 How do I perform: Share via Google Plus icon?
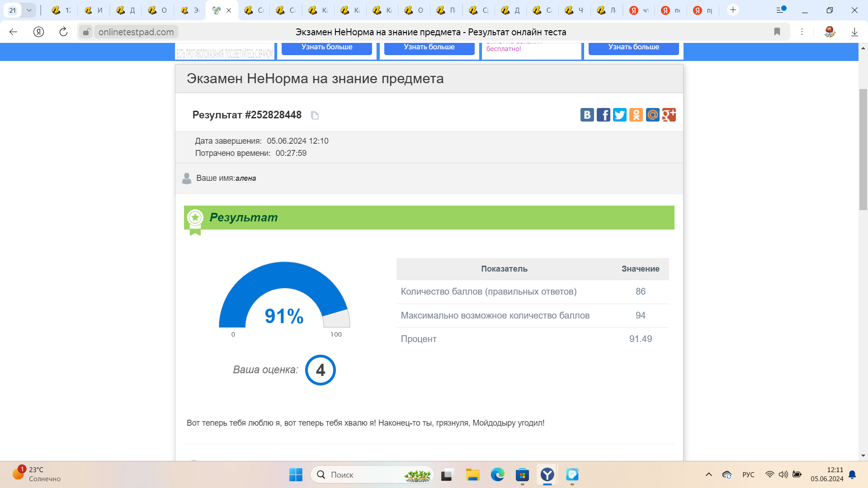point(669,115)
